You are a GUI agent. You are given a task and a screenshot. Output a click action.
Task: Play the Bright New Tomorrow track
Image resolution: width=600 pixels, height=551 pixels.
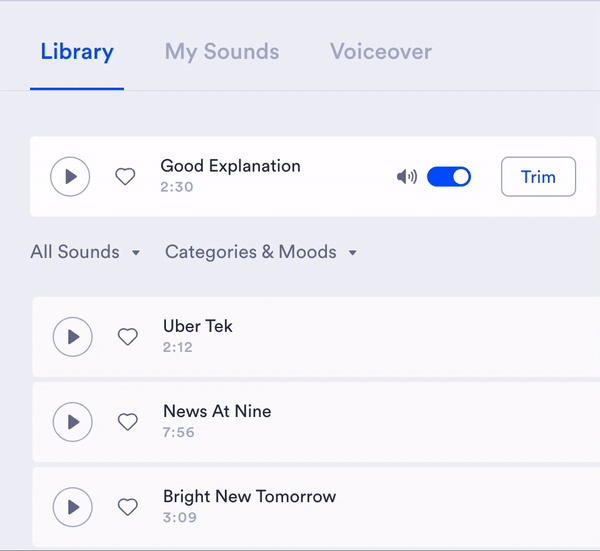tap(72, 507)
